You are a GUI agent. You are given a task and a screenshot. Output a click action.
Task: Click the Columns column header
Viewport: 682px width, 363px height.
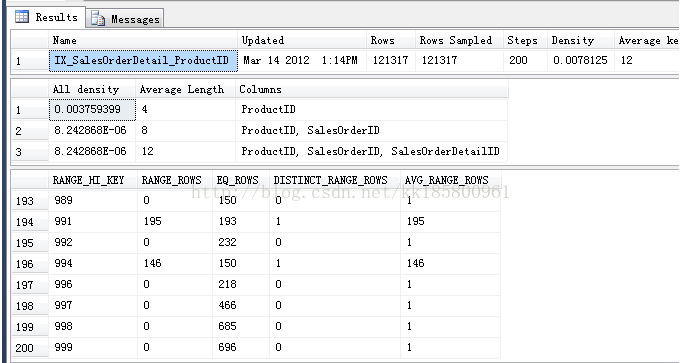pos(371,89)
